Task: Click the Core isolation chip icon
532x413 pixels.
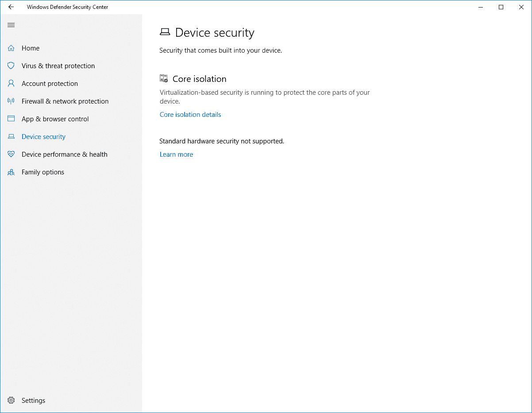Action: coord(164,78)
